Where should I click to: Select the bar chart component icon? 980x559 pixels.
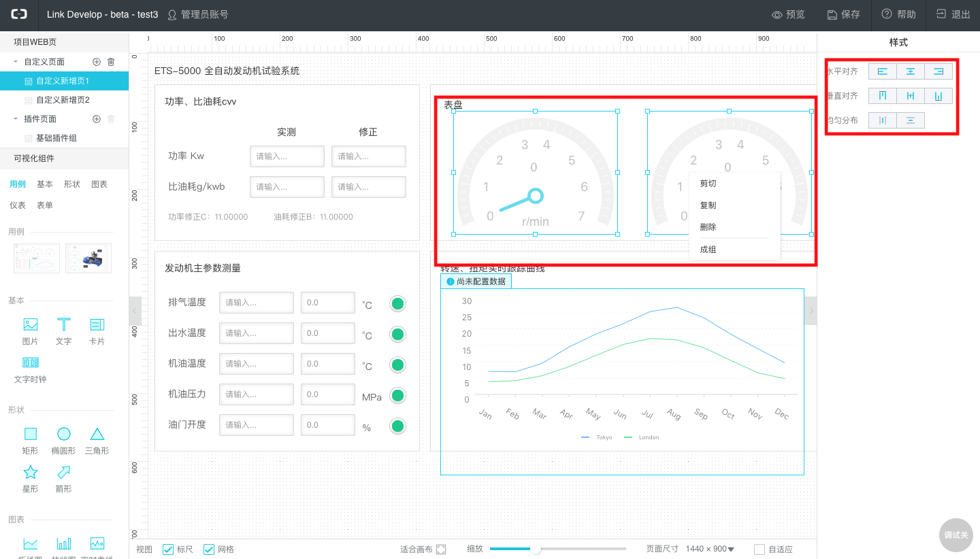pyautogui.click(x=64, y=543)
